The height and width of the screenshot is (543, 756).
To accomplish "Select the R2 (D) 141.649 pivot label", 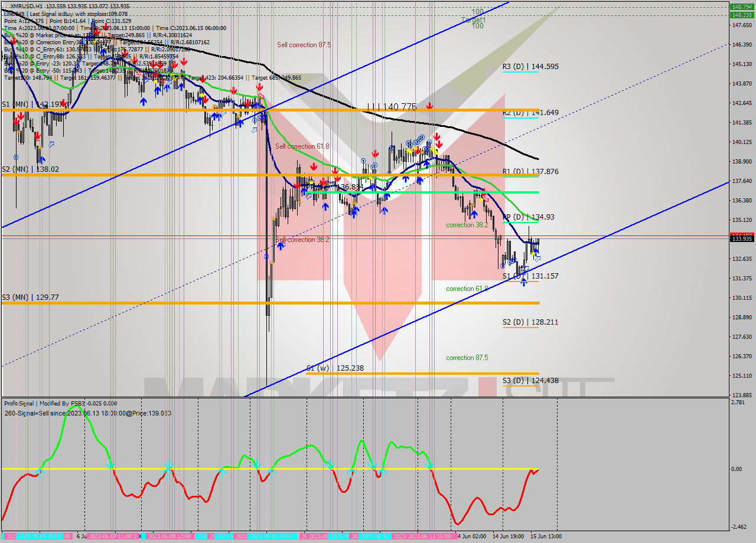I will [530, 113].
